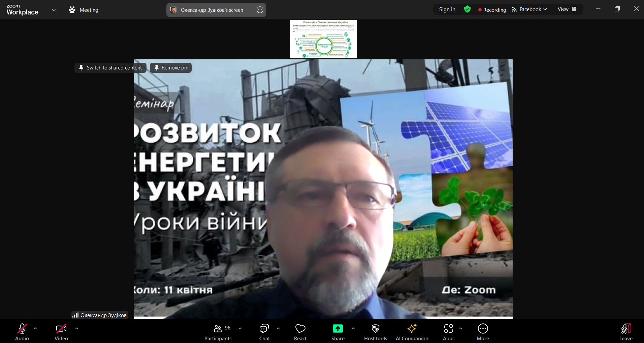Image resolution: width=644 pixels, height=343 pixels.
Task: Launch AI Companion sparkle icon
Action: click(x=412, y=328)
